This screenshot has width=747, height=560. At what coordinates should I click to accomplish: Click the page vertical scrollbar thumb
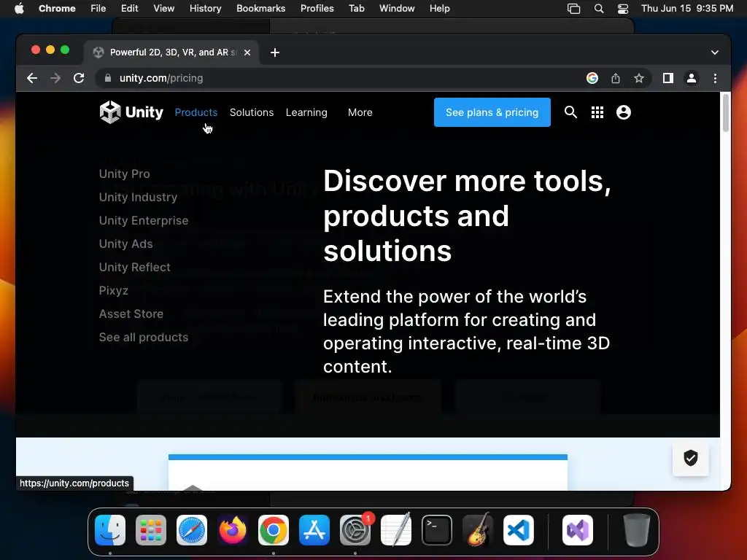[x=726, y=113]
